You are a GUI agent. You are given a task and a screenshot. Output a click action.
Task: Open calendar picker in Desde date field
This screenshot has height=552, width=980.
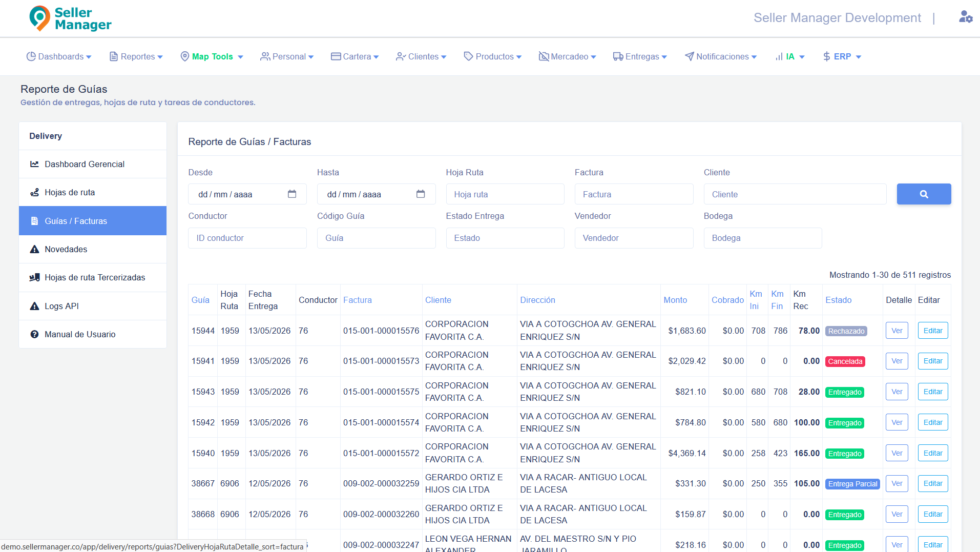292,194
